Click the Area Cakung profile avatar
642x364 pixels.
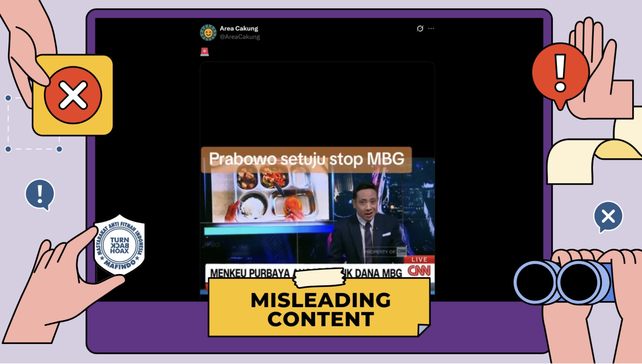point(208,32)
